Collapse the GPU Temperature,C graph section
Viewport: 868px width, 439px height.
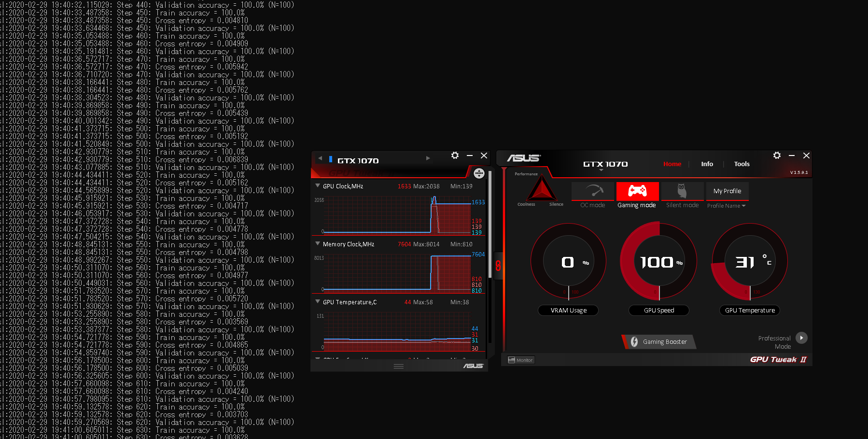click(318, 301)
